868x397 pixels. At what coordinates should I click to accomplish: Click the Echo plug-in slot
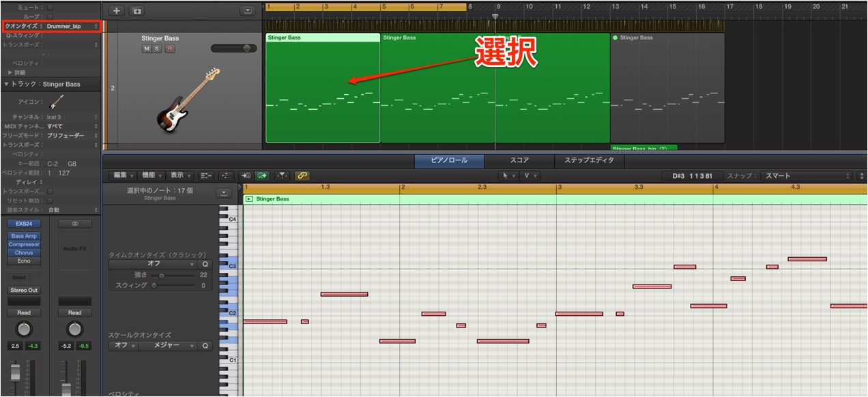tap(24, 261)
